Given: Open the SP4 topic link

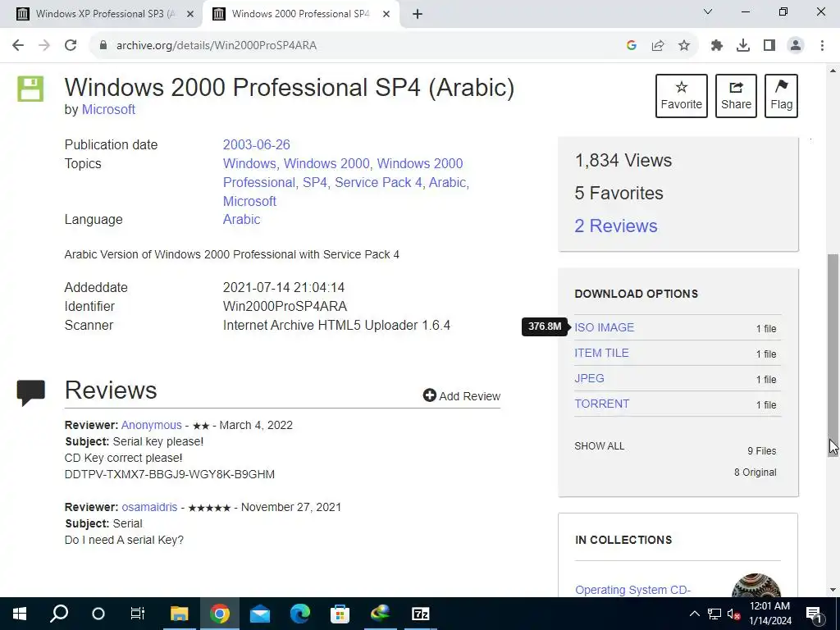Looking at the screenshot, I should click(x=314, y=182).
